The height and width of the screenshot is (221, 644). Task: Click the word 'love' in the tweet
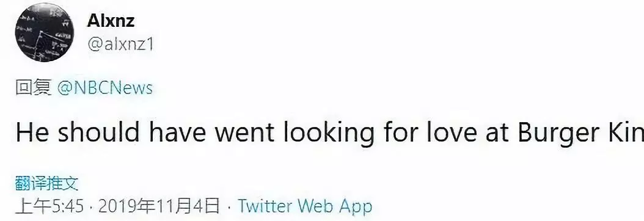coord(453,132)
